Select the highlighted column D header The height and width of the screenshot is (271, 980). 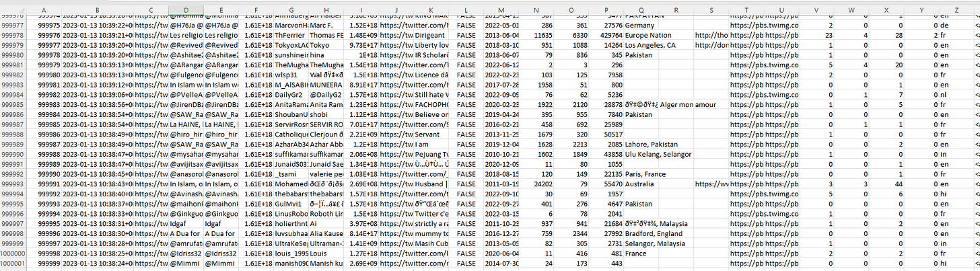tap(185, 9)
